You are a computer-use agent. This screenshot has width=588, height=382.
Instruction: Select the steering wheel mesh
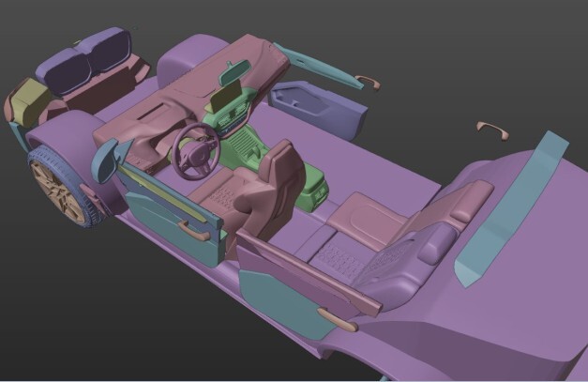point(196,152)
